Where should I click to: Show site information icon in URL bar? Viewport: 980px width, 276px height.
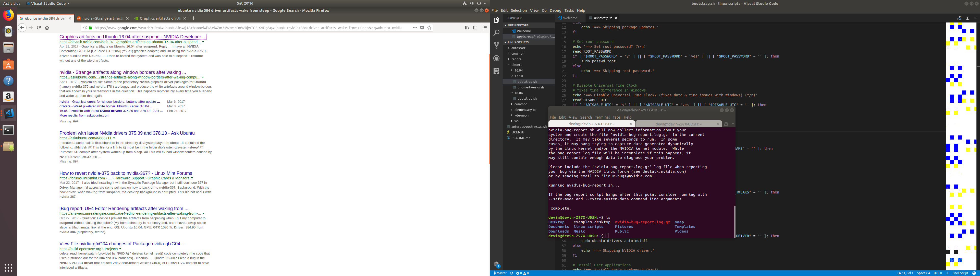(85, 27)
